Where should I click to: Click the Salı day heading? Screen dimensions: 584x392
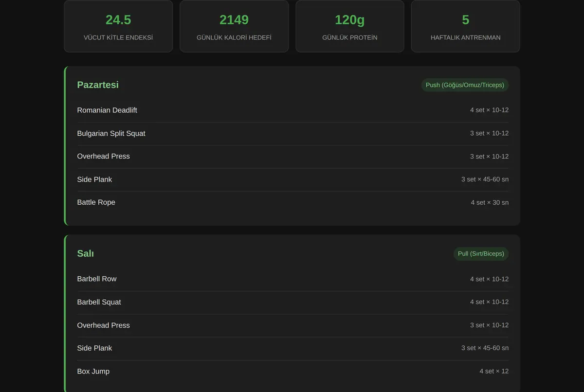coord(85,254)
